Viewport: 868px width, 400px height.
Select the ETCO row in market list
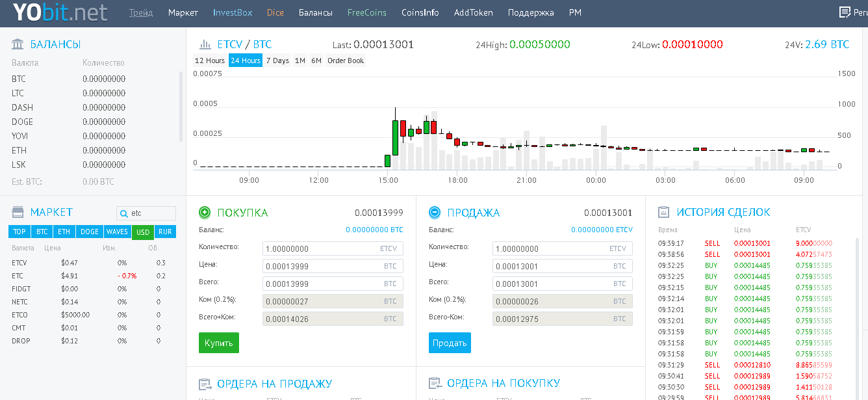[92, 315]
